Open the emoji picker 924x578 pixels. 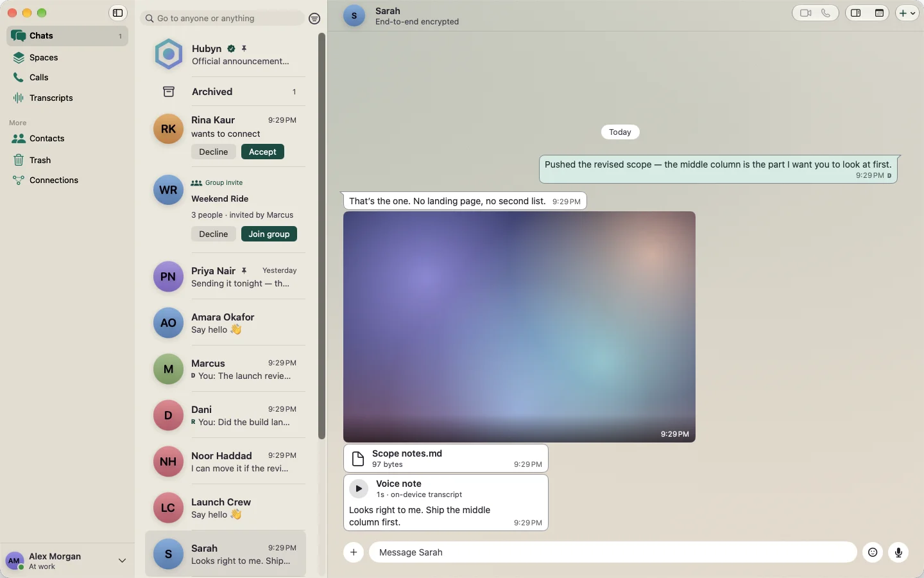pyautogui.click(x=873, y=552)
